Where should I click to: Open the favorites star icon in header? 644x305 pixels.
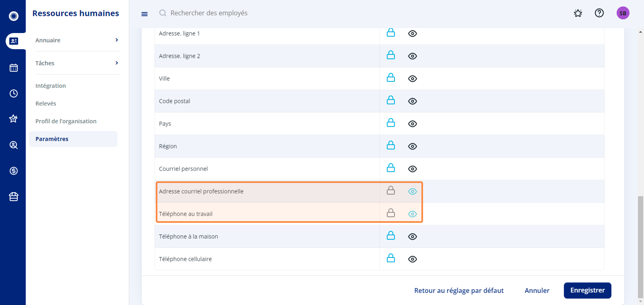pyautogui.click(x=578, y=13)
